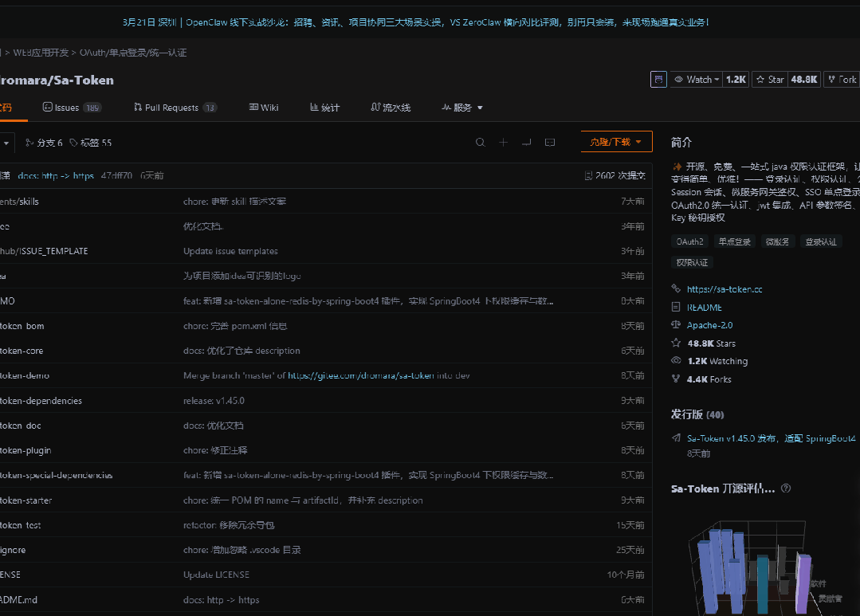Screen dimensions: 860x616
Task: Click the 1.2K watch count
Action: tap(736, 80)
